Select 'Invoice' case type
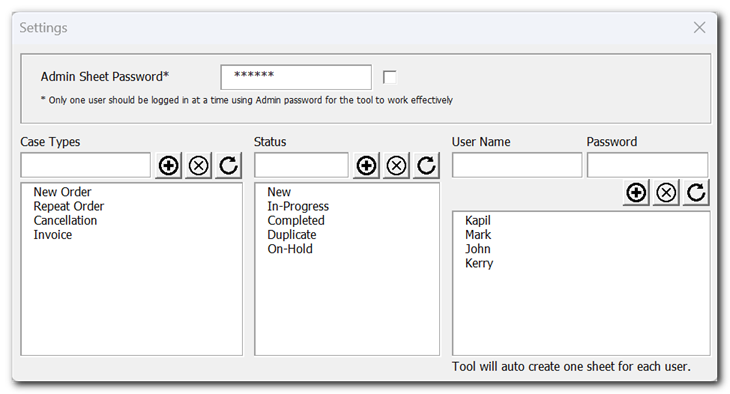Screen dimensions: 730x394 click(x=53, y=235)
